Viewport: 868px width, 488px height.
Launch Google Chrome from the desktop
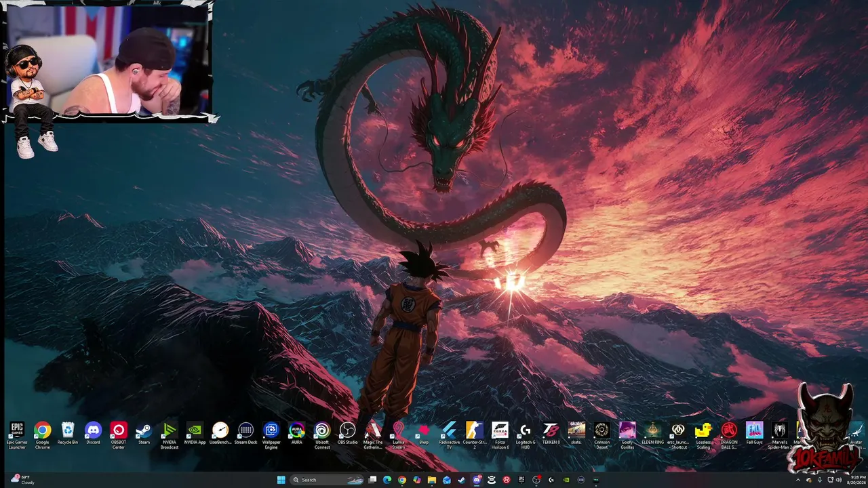click(x=43, y=434)
